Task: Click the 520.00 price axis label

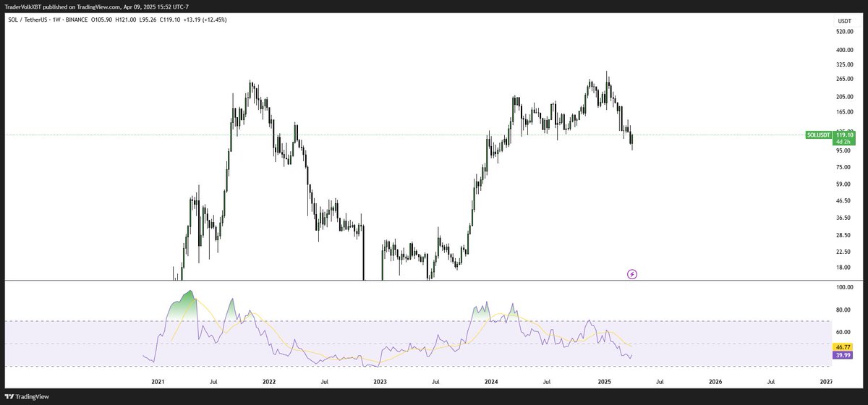Action: click(x=845, y=32)
